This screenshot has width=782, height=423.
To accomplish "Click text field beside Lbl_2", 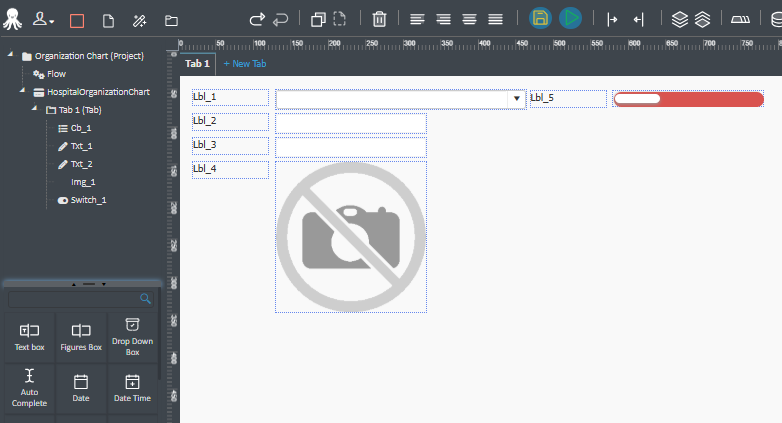I will (x=351, y=123).
